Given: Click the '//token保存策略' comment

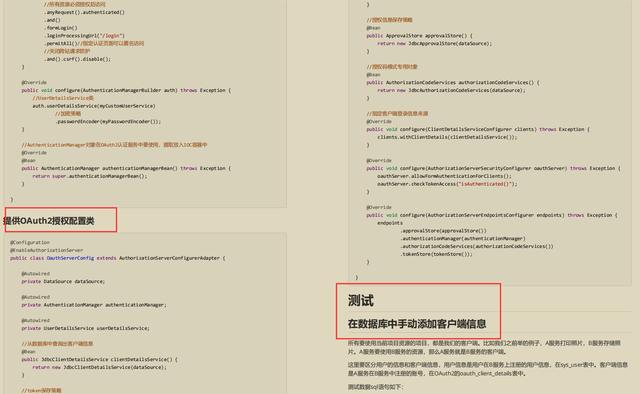Looking at the screenshot, I should [x=41, y=390].
